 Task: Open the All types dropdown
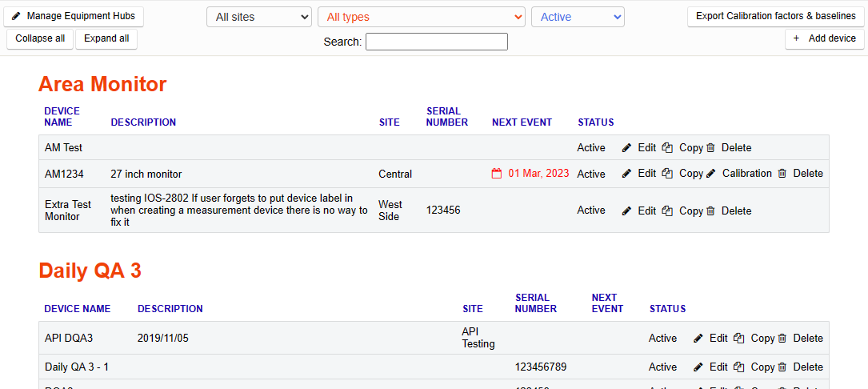point(421,17)
